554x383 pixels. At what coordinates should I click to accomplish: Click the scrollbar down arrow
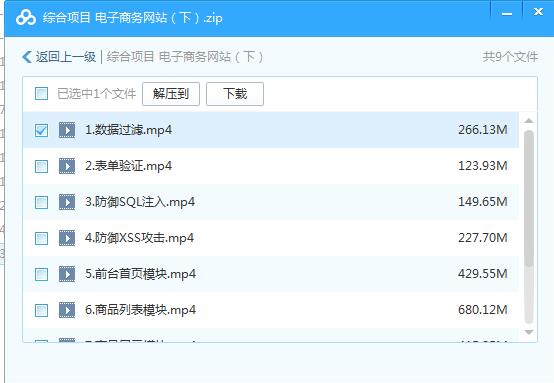tap(529, 332)
